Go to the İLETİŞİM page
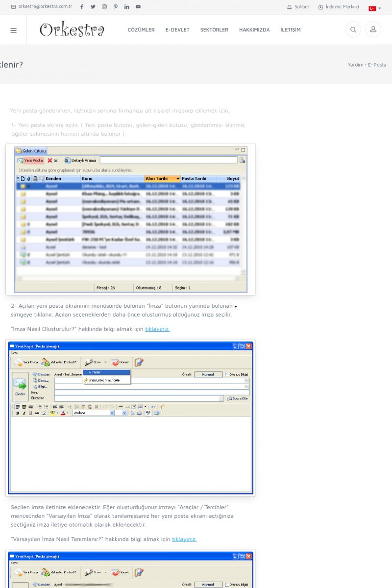The width and height of the screenshot is (392, 588). click(291, 30)
